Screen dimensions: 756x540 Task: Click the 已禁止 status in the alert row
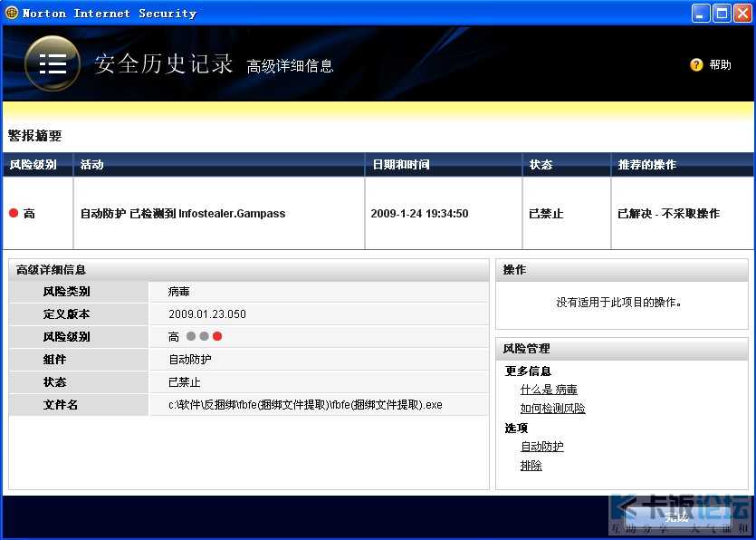click(x=546, y=213)
